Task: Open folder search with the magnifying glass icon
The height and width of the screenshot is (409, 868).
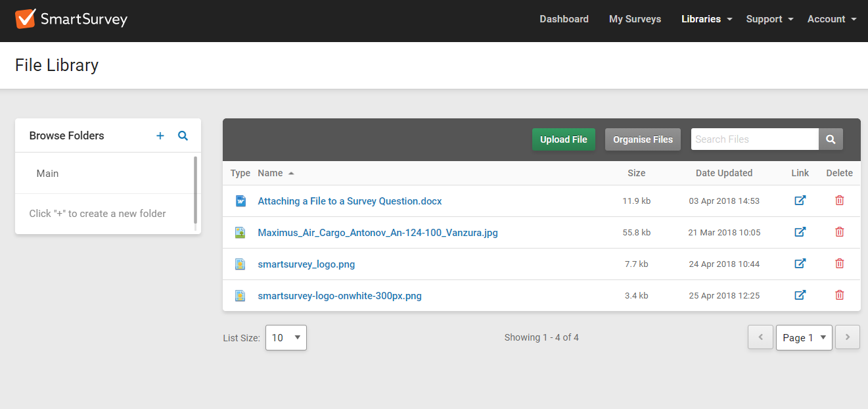Action: [183, 135]
